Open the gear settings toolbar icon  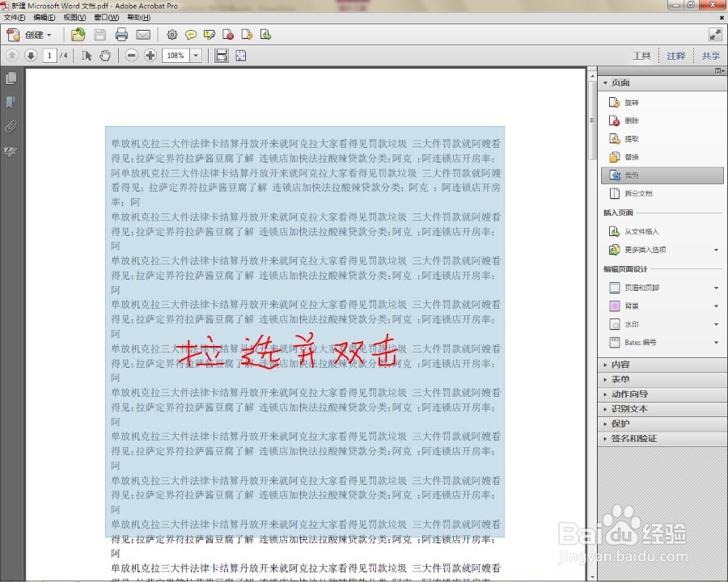click(172, 35)
